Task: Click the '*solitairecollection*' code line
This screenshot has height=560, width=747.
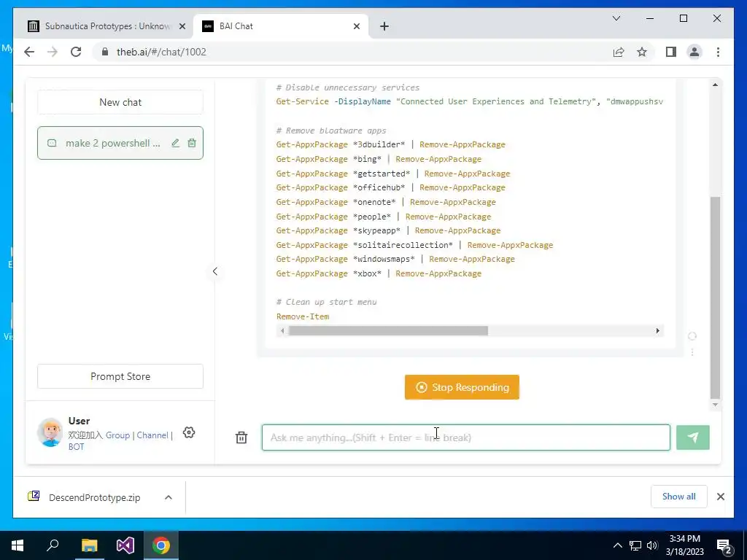Action: [x=414, y=245]
